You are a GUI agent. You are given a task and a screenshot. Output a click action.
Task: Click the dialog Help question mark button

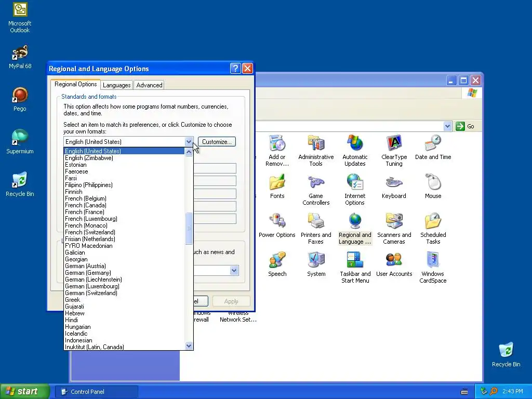tap(235, 69)
